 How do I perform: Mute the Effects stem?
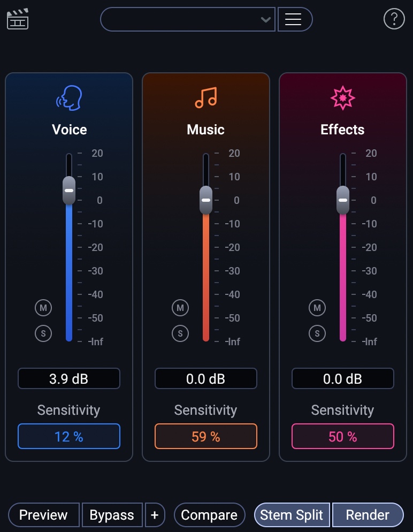coord(317,308)
